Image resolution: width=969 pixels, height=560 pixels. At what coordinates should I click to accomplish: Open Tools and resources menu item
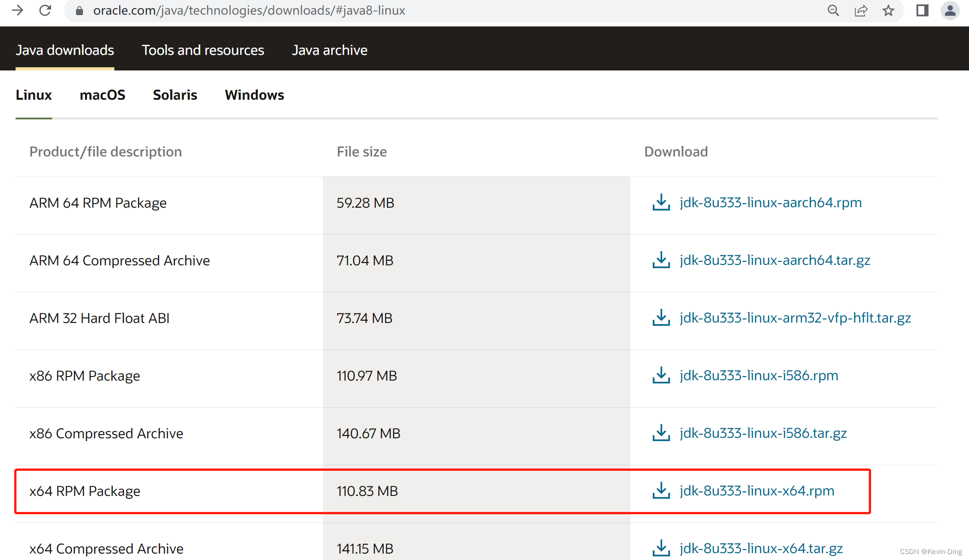[203, 50]
